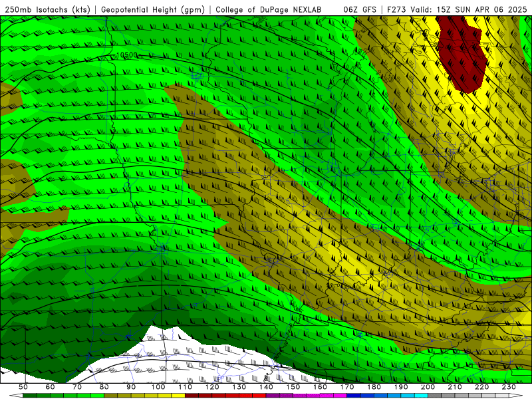This screenshot has width=532, height=399.
Task: Click the 190 value on the color scale
Action: [401, 387]
